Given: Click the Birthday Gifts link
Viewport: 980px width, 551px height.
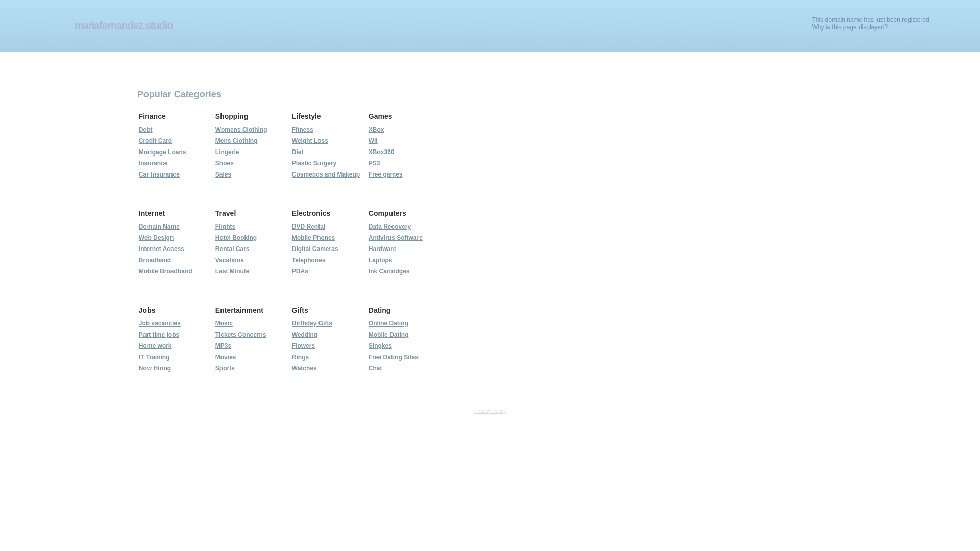Looking at the screenshot, I should point(312,323).
